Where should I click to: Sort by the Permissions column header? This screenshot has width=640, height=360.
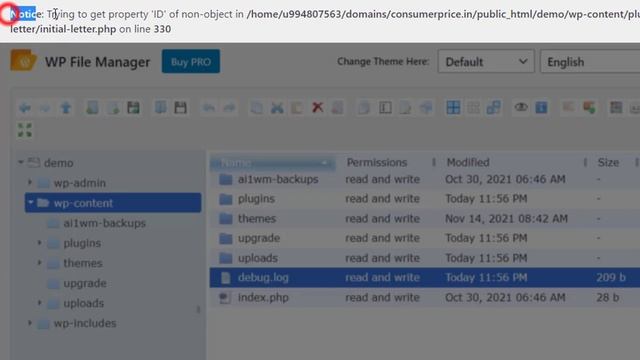(377, 162)
